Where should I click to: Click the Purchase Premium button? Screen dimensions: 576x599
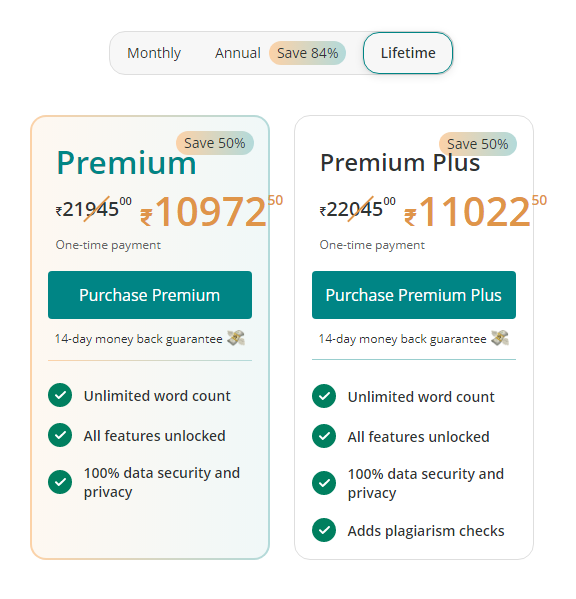pos(150,295)
